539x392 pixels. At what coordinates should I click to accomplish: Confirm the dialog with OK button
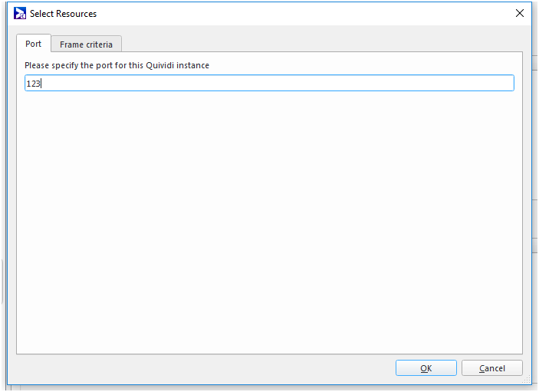point(426,368)
